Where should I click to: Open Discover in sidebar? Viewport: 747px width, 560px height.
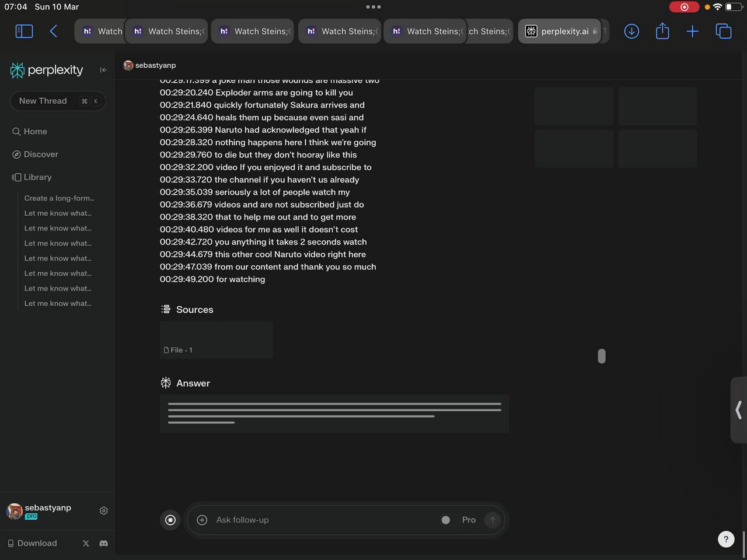tap(35, 154)
